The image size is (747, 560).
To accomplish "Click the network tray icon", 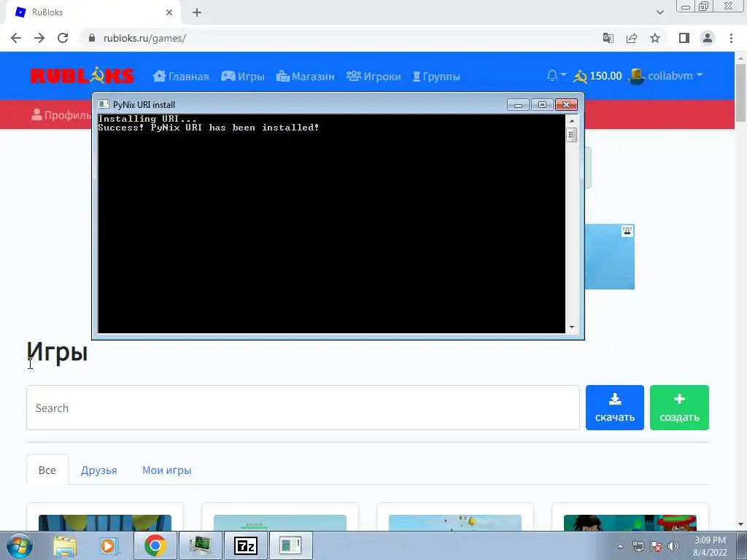I will click(638, 546).
